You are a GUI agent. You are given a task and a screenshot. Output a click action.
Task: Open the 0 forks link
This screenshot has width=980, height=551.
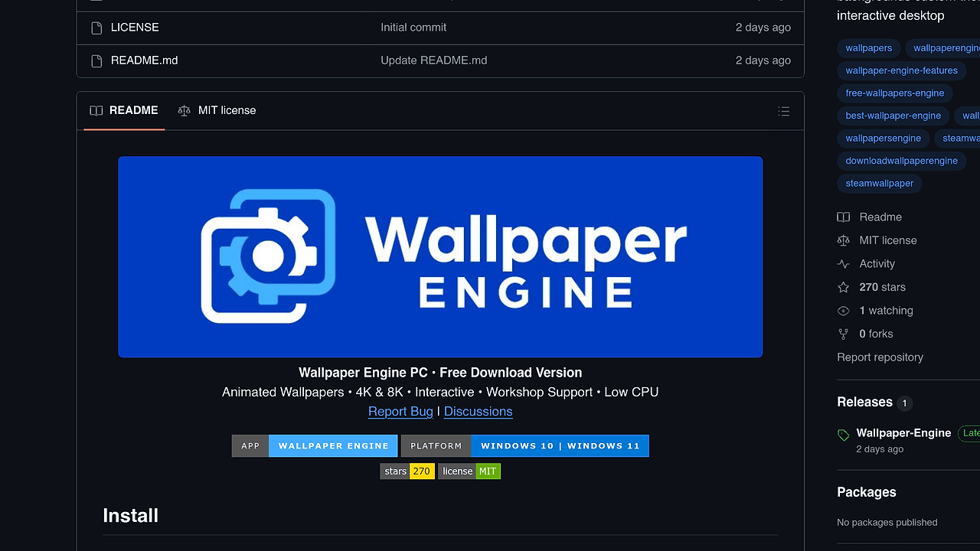pos(877,334)
